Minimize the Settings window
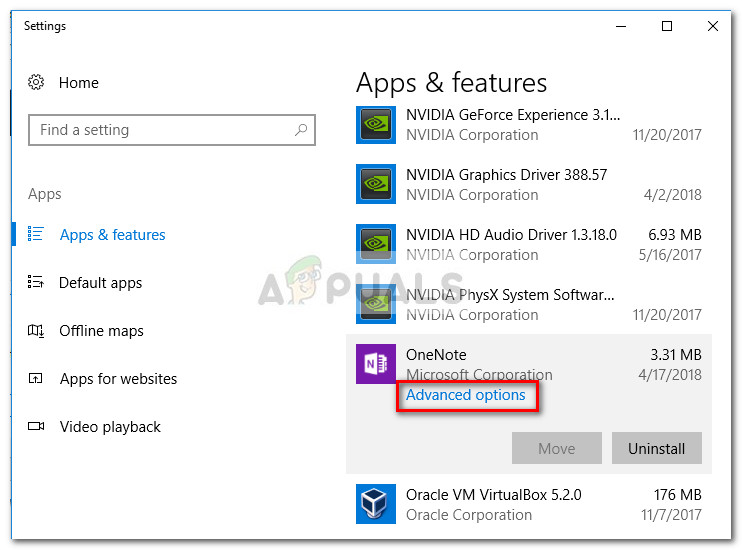This screenshot has width=742, height=550. 621,27
